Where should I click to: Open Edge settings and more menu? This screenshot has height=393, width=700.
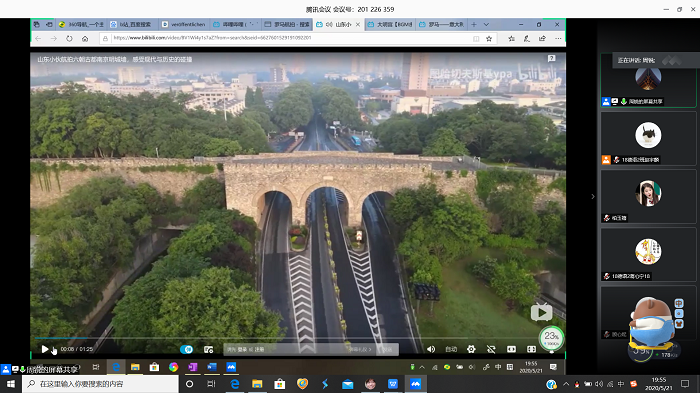558,39
